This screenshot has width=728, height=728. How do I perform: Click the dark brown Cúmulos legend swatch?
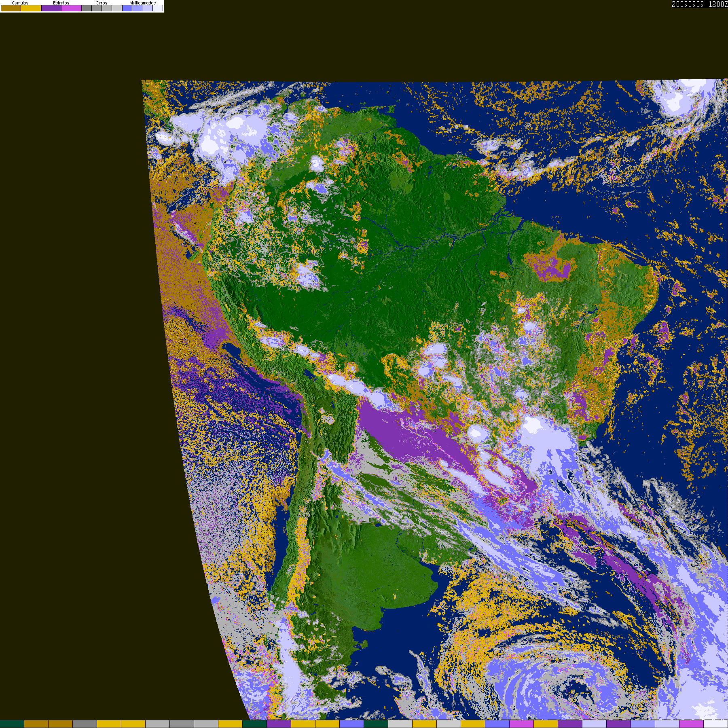(x=11, y=8)
